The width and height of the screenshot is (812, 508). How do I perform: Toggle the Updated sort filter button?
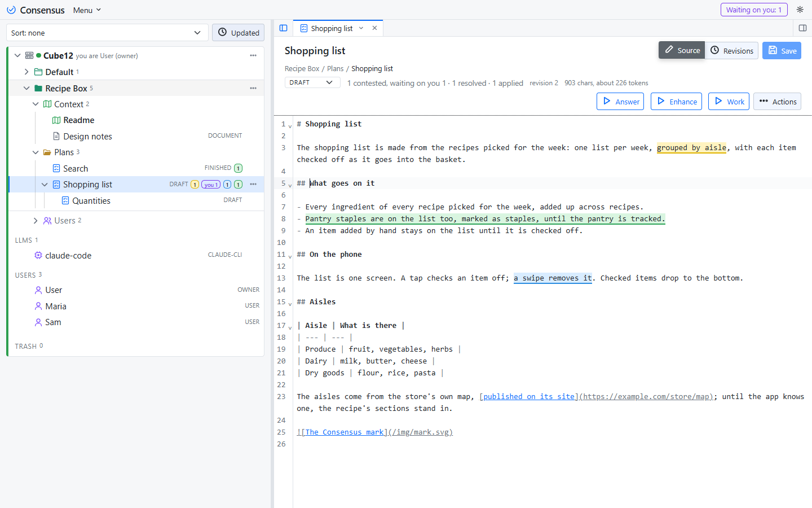tap(239, 33)
